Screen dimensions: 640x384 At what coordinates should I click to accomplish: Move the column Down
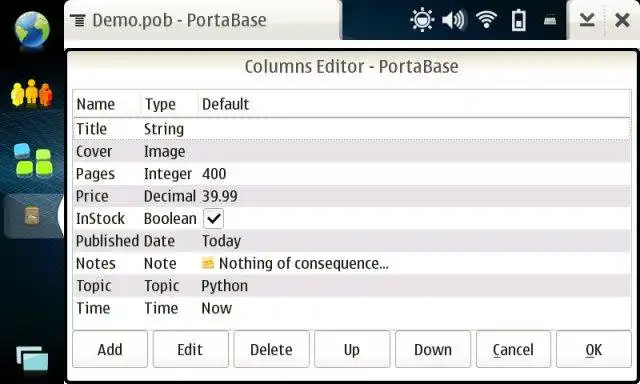pyautogui.click(x=433, y=349)
